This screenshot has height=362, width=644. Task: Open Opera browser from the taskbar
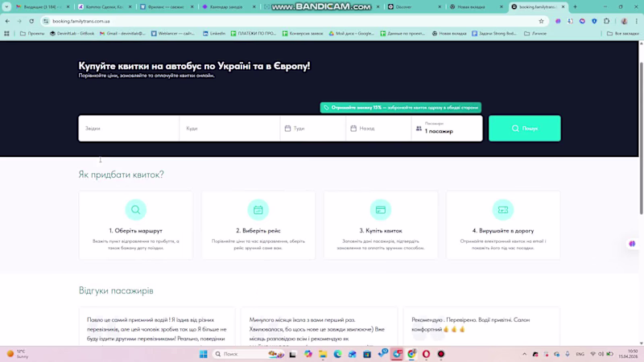pos(427,354)
